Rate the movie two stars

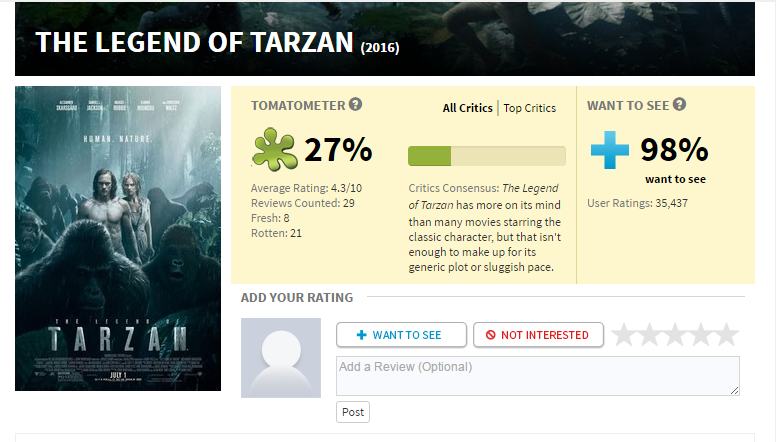click(x=649, y=335)
